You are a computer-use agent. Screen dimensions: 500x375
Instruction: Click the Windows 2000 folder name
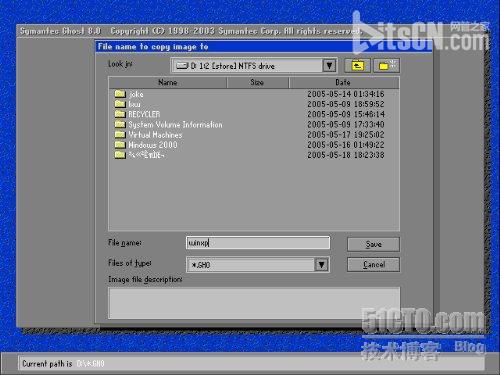(153, 145)
